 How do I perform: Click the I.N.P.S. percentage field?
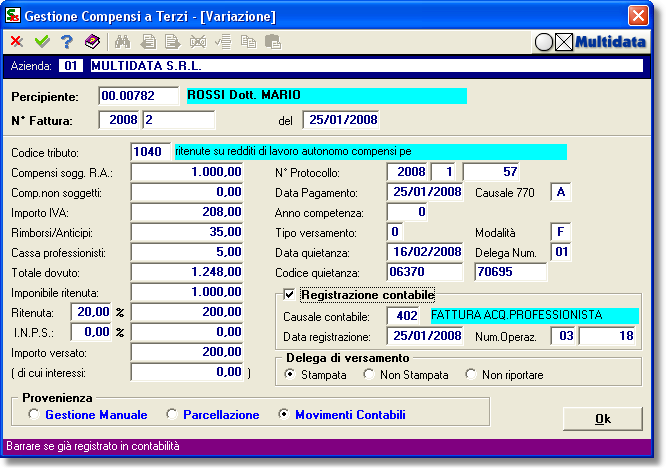91,332
